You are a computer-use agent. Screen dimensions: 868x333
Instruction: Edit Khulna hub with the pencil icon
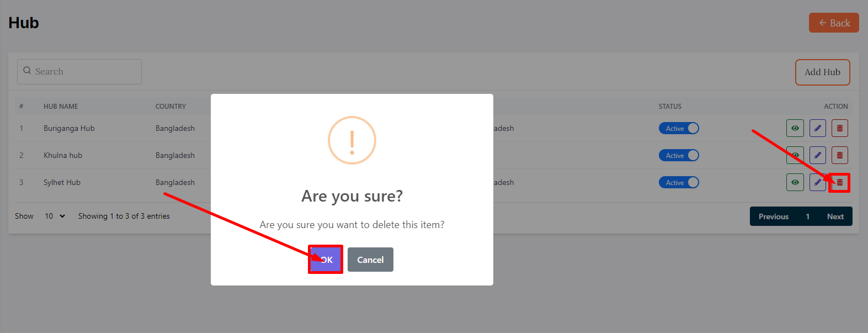[x=817, y=155]
